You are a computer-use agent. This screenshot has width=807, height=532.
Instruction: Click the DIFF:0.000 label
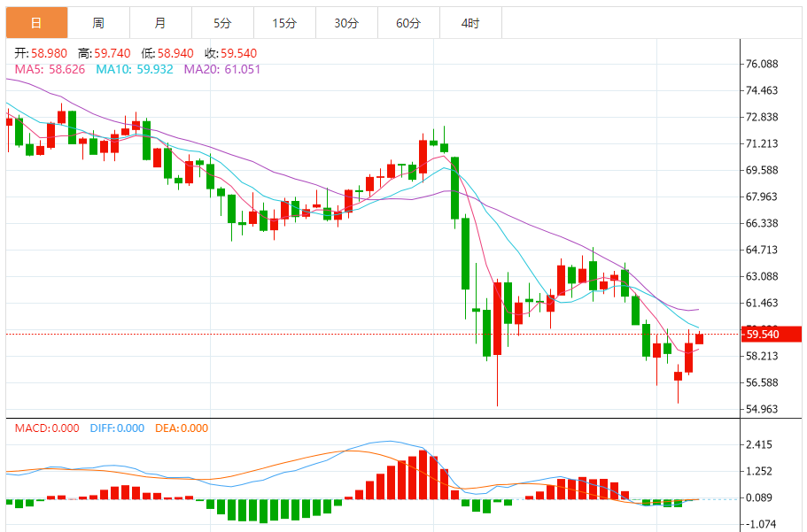pyautogui.click(x=117, y=428)
